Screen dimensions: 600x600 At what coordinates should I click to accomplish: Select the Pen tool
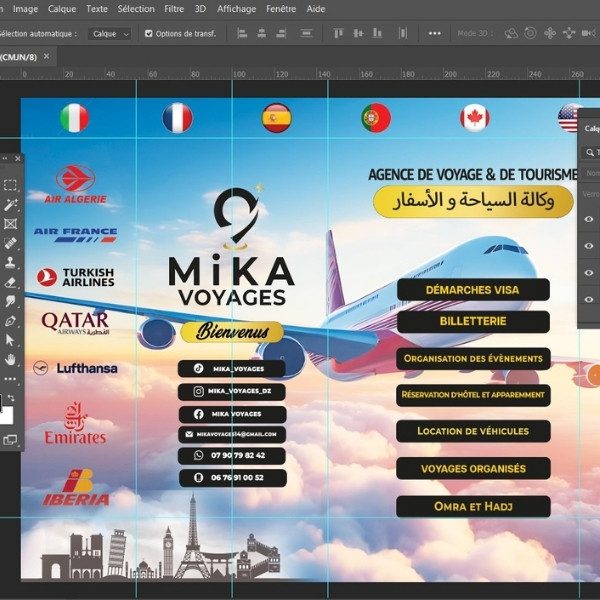click(11, 321)
